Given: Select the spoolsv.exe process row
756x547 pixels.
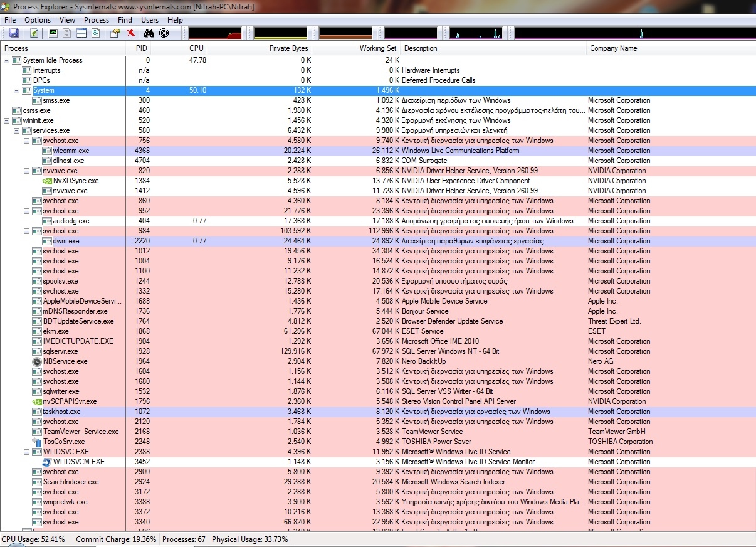Looking at the screenshot, I should point(378,281).
